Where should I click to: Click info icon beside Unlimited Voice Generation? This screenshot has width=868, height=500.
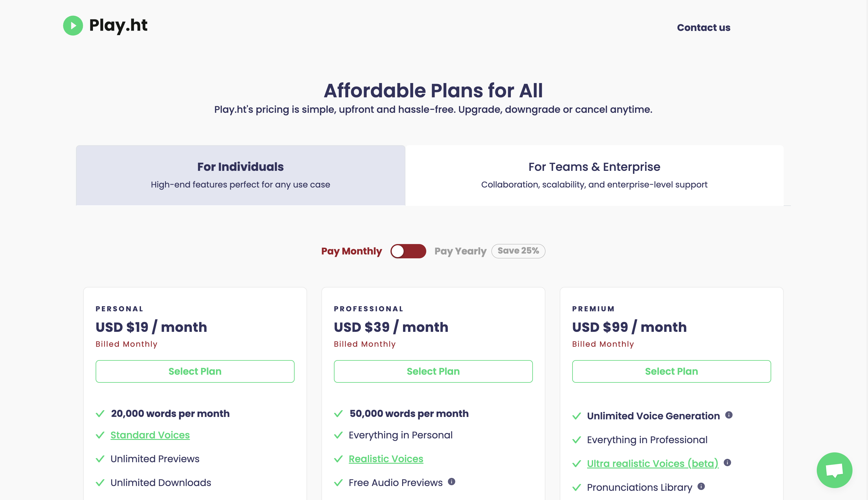tap(729, 415)
